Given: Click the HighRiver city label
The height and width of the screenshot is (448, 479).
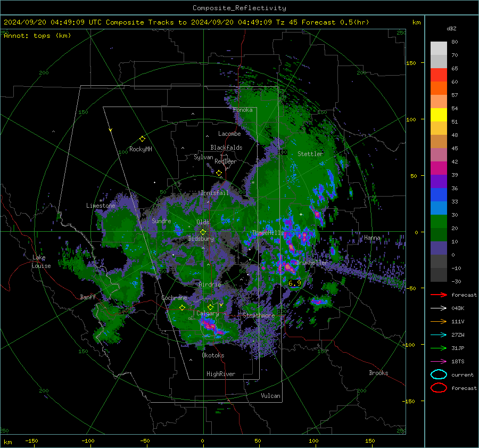Looking at the screenshot, I should click(x=221, y=374).
